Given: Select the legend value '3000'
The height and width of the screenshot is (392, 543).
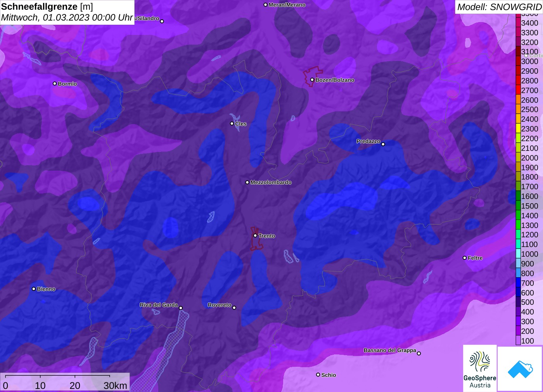Looking at the screenshot, I should pos(529,61).
